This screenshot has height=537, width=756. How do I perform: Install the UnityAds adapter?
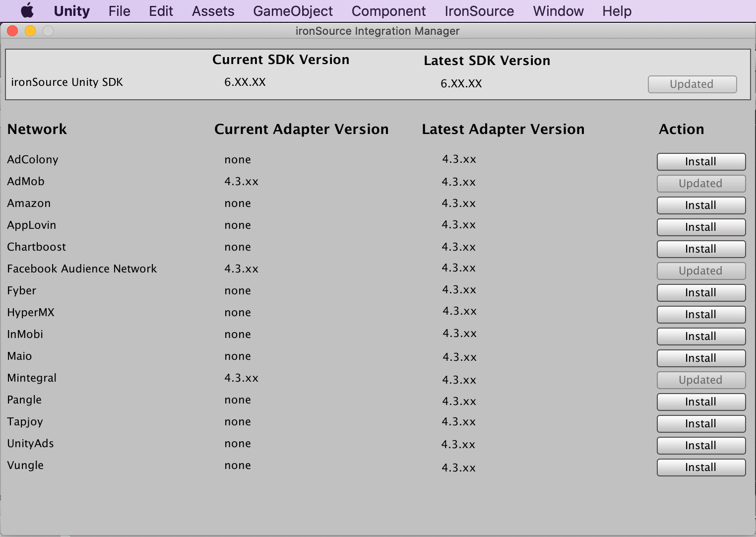click(x=701, y=446)
